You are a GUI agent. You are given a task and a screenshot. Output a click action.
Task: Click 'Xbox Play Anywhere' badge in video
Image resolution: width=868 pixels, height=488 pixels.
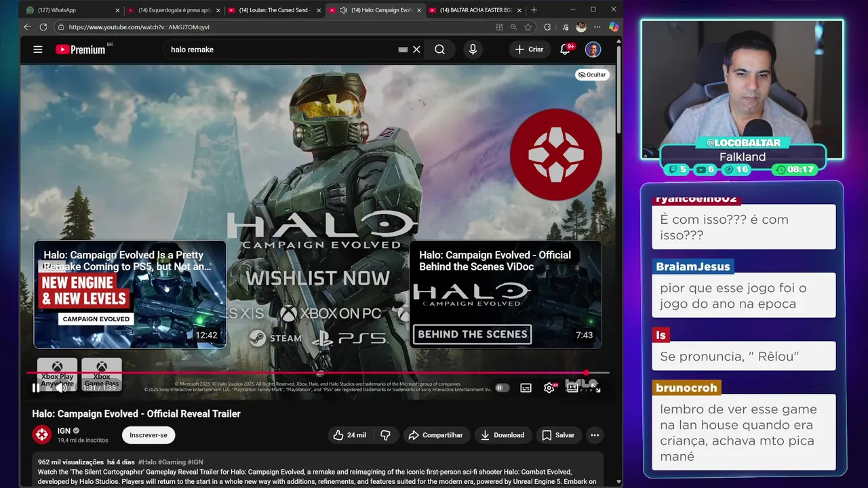click(57, 375)
